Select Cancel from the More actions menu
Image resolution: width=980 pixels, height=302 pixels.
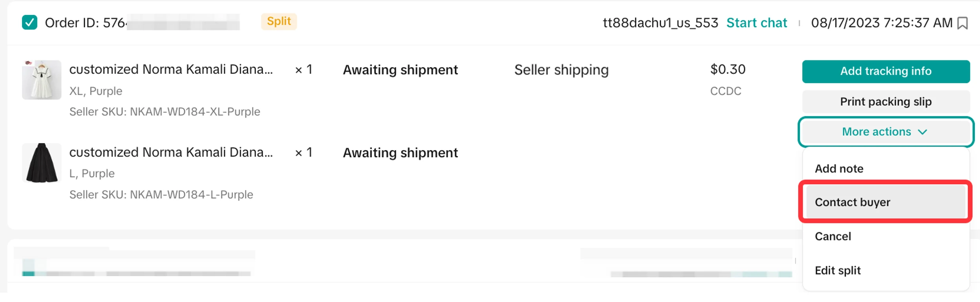[x=833, y=237]
